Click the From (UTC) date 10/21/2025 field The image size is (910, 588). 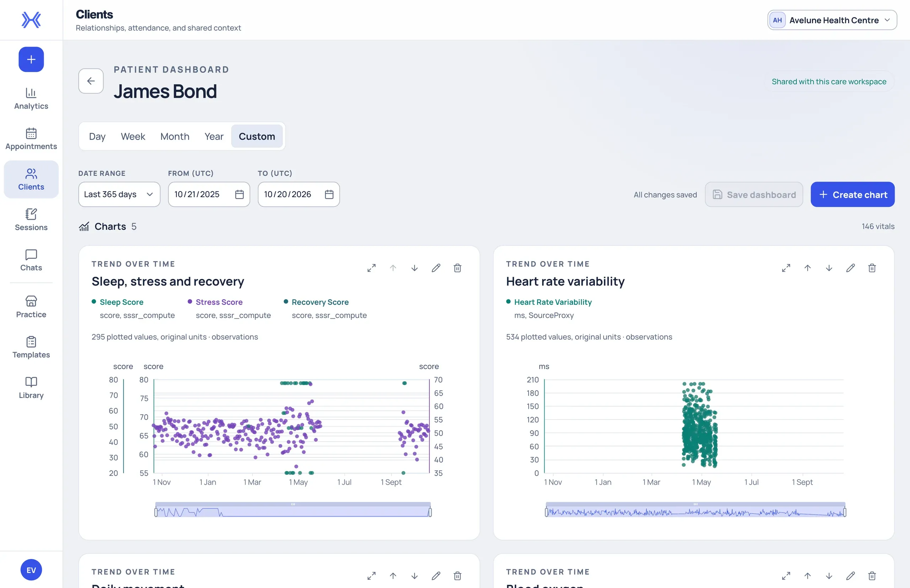click(x=209, y=194)
